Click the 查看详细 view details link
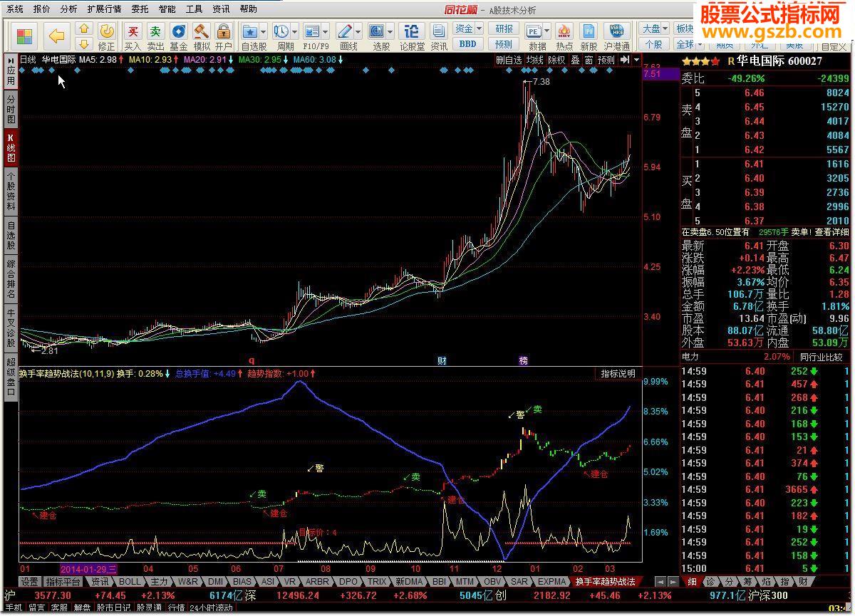Screen dimensions: 855x616 click(832, 232)
